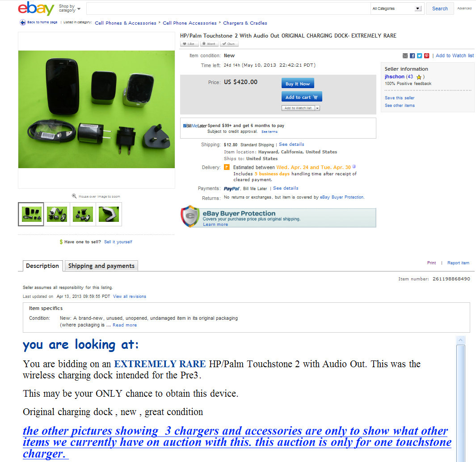Share listing via email envelope icon

[x=405, y=55]
